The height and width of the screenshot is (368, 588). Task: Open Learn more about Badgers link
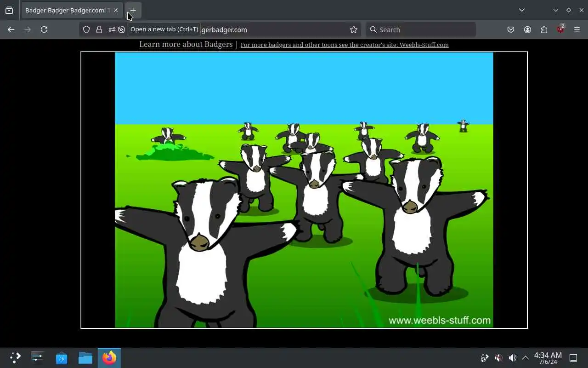186,44
